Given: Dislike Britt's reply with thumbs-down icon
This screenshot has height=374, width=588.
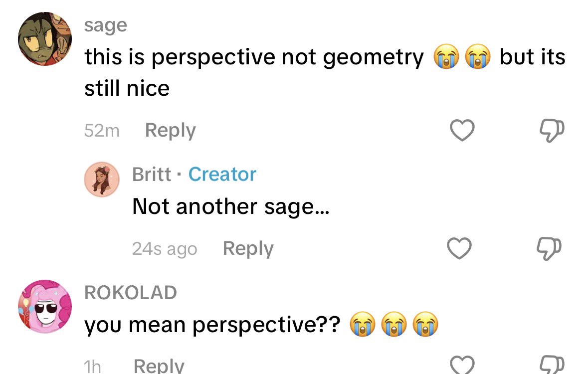Looking at the screenshot, I should pyautogui.click(x=549, y=249).
